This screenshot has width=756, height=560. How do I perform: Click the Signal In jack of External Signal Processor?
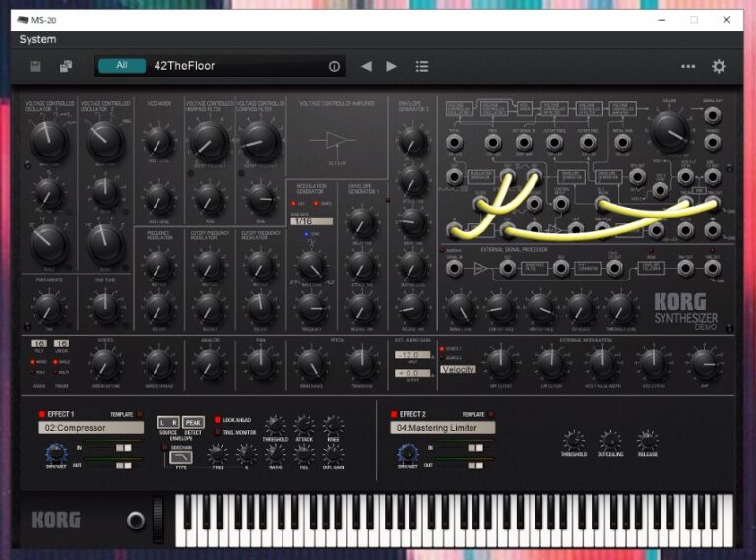coord(454,268)
